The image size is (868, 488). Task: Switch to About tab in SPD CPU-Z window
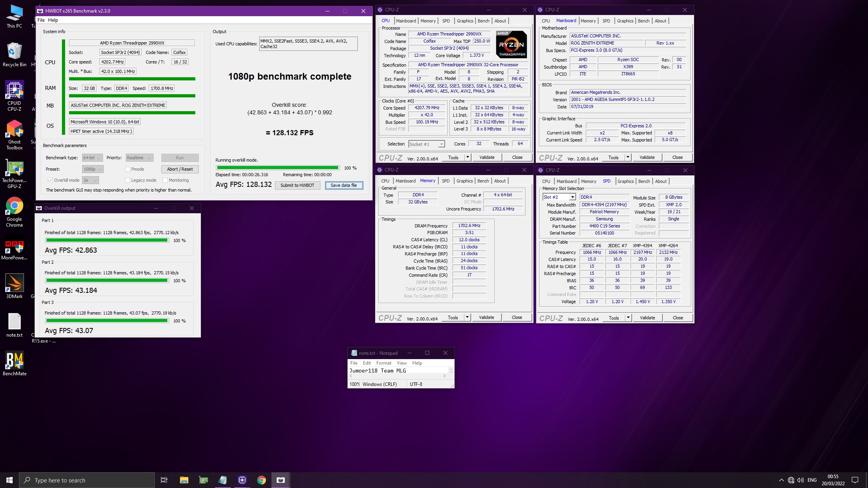coord(661,181)
